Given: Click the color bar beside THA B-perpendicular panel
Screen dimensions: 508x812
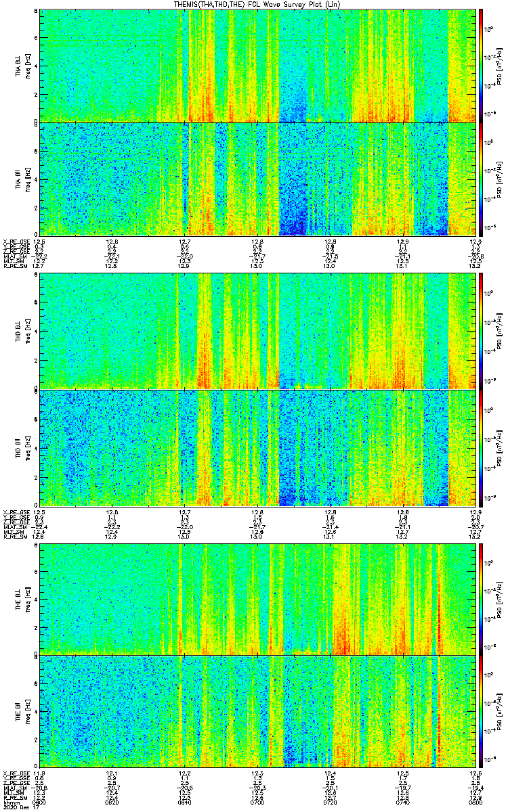Looking at the screenshot, I should tap(481, 65).
